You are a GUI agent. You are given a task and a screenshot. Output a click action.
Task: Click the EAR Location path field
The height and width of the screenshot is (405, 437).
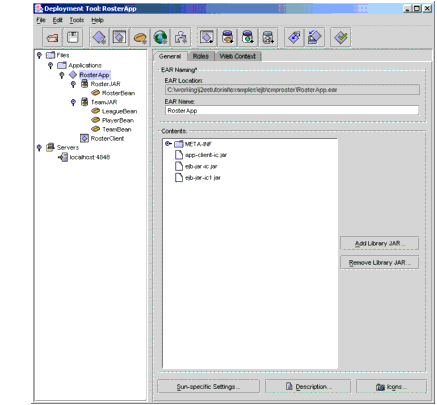click(x=292, y=90)
